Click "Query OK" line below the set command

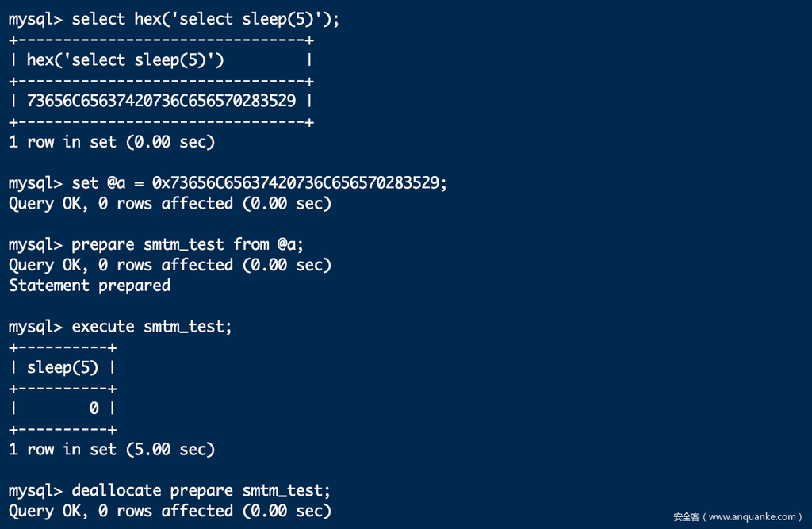tap(170, 204)
